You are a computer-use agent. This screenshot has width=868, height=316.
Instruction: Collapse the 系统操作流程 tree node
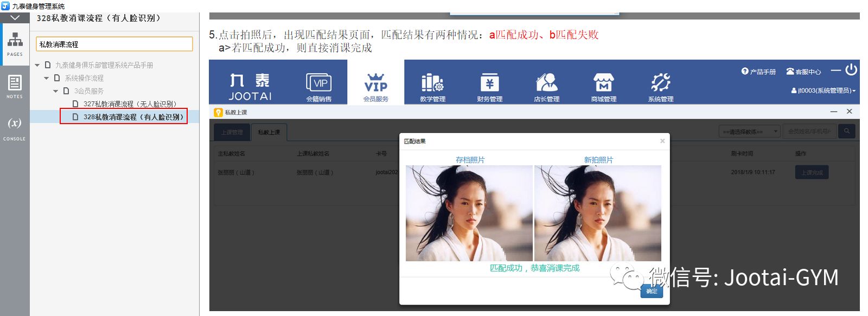47,78
